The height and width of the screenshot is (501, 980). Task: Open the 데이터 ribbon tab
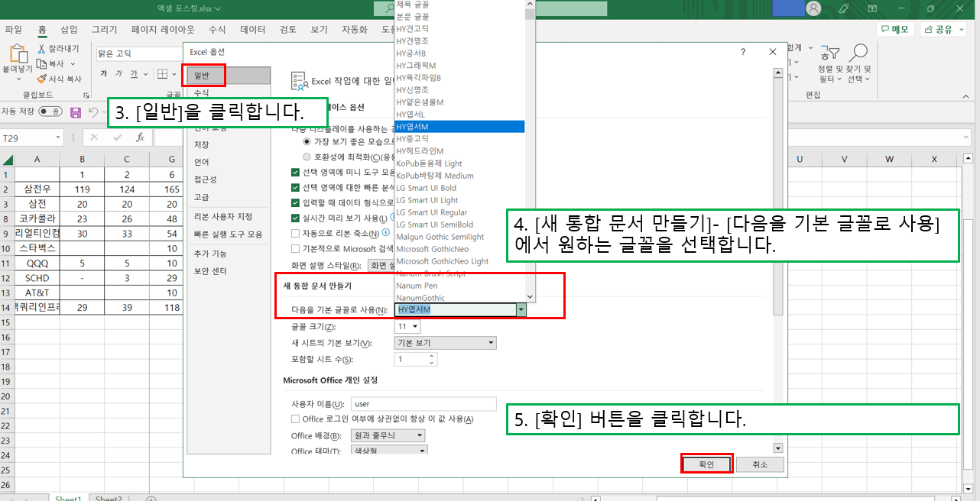pos(253,30)
